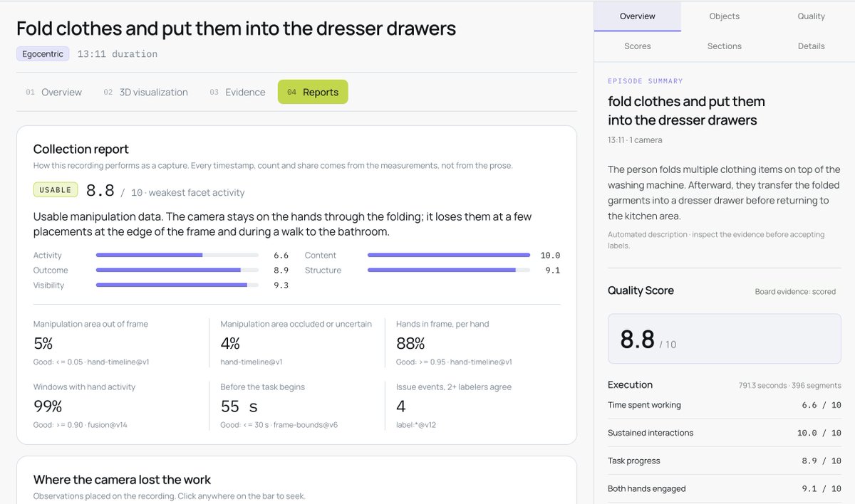Click the main title 'Fold clothes and put them into the dresser drawers'

click(236, 28)
